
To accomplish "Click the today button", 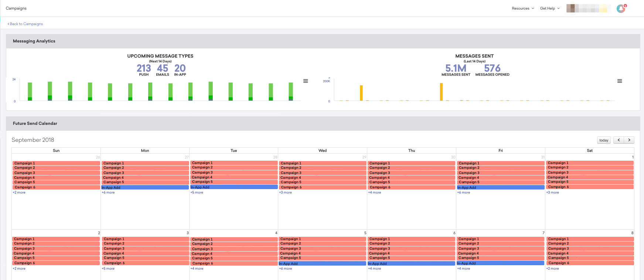I will coord(604,140).
